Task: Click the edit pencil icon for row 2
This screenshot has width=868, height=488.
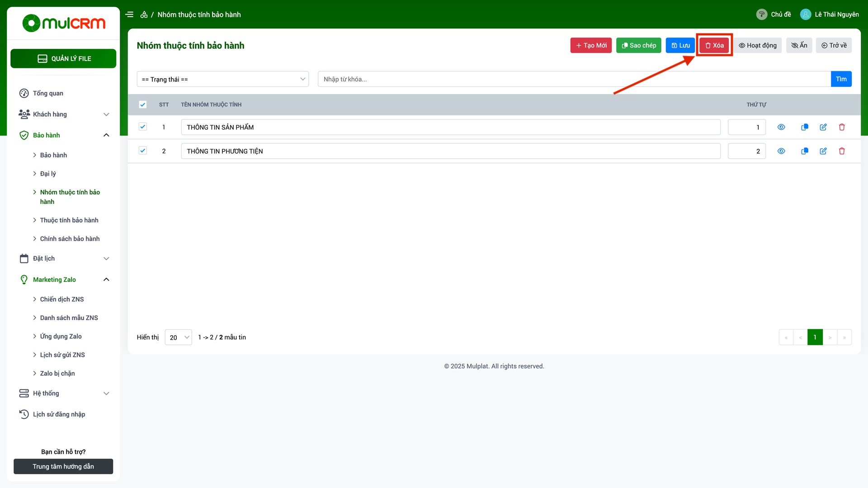Action: coord(823,151)
